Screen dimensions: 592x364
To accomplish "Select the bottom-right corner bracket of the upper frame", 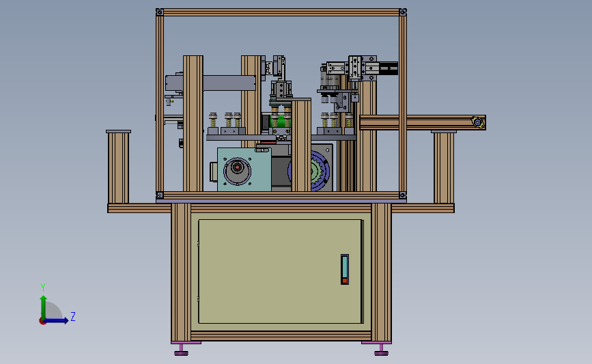I will [403, 195].
